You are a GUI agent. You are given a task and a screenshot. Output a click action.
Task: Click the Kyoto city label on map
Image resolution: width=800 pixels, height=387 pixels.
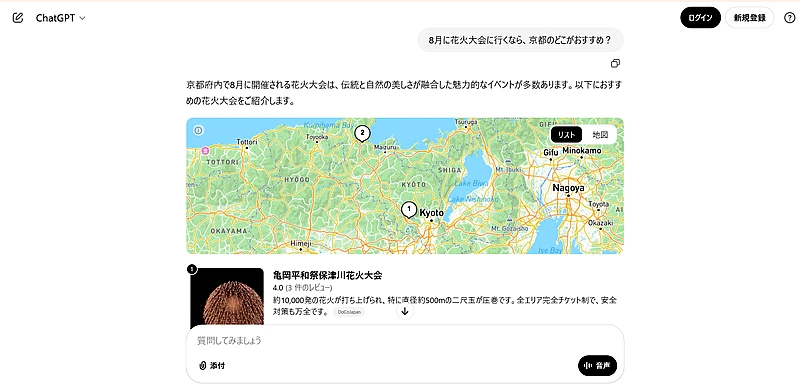[x=431, y=213]
